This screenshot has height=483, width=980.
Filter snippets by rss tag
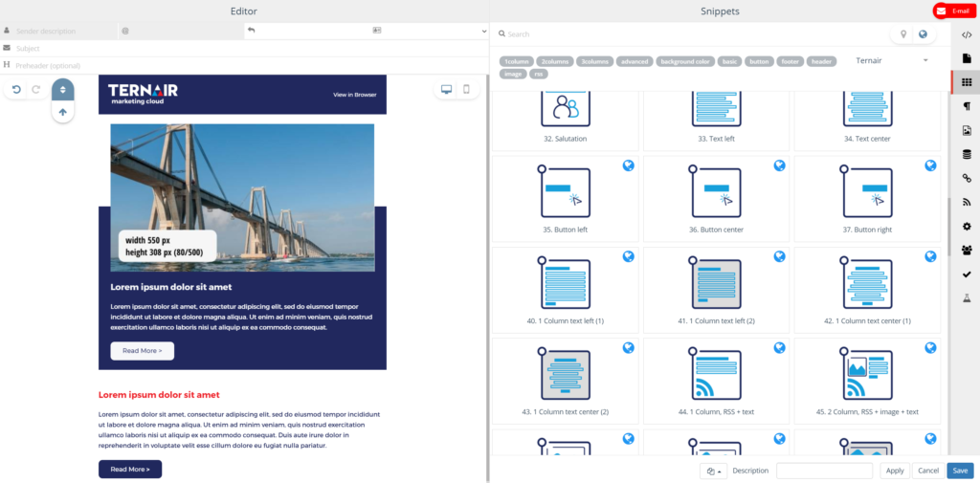pos(538,74)
